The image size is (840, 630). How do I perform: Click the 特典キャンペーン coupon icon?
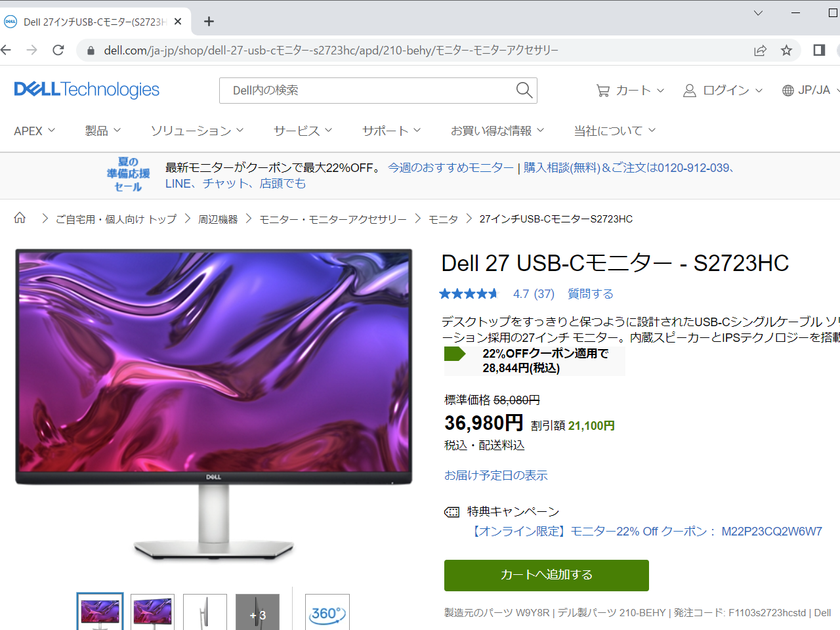tap(451, 512)
